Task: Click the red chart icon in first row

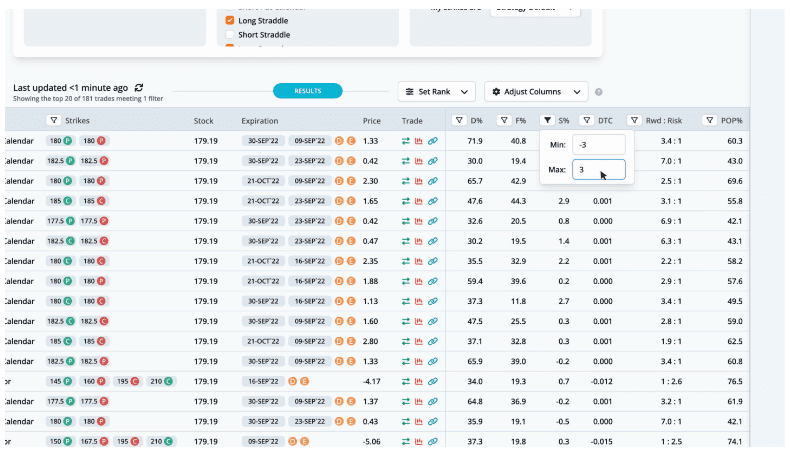Action: point(420,141)
